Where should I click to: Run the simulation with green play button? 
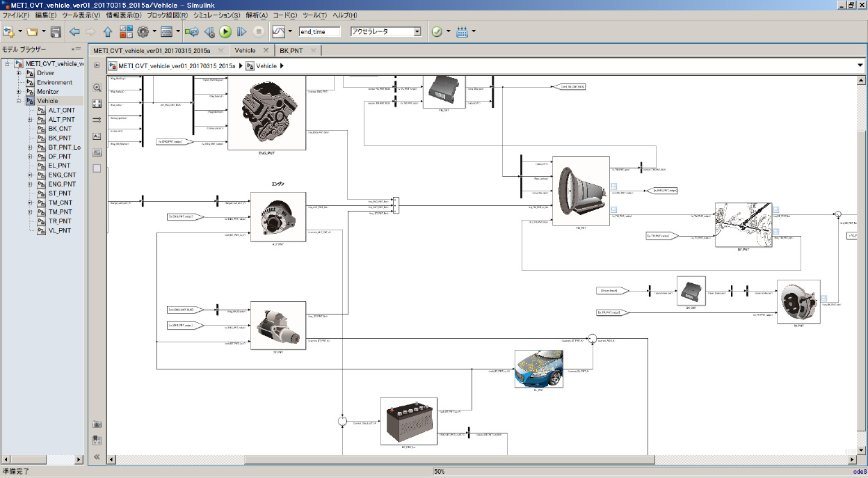coord(225,31)
